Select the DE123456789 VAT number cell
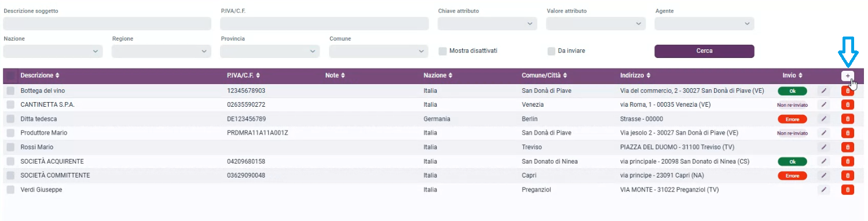This screenshot has width=868, height=221. pyautogui.click(x=247, y=119)
